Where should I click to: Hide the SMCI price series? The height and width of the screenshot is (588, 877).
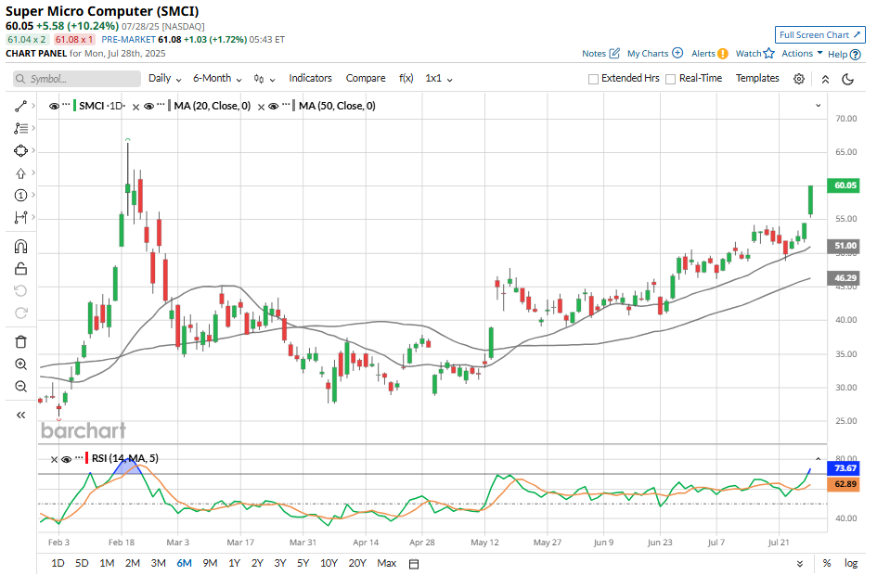coord(54,107)
